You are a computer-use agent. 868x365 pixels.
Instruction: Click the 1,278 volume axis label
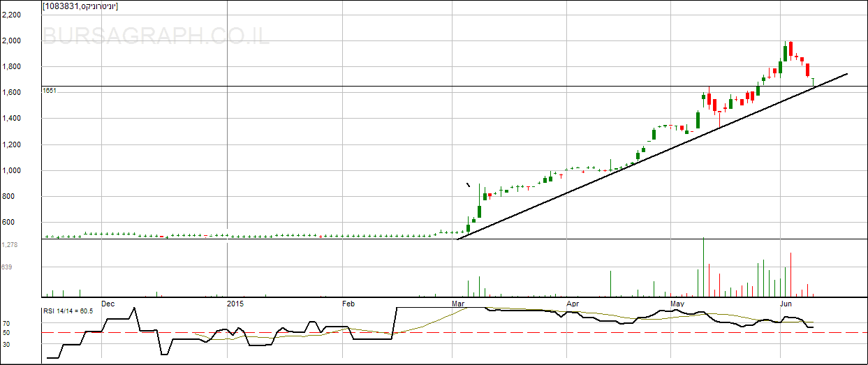[x=10, y=245]
